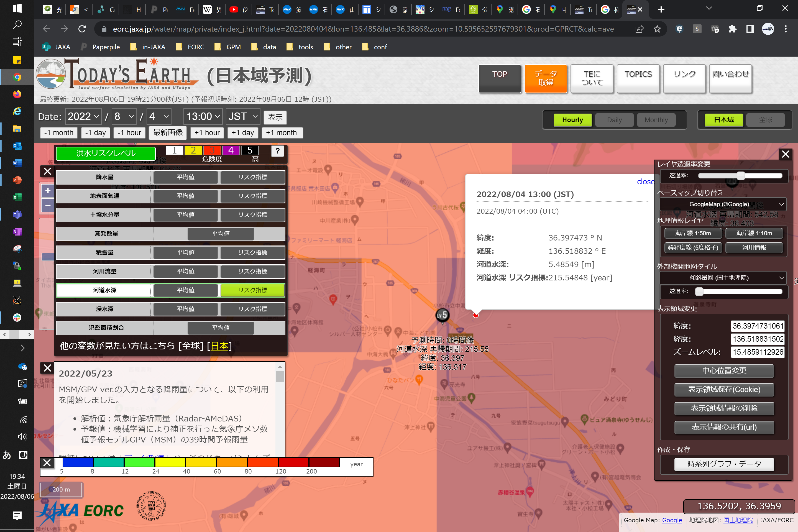798x532 pixels.
Task: Switch to Daily time mode
Action: [x=614, y=120]
